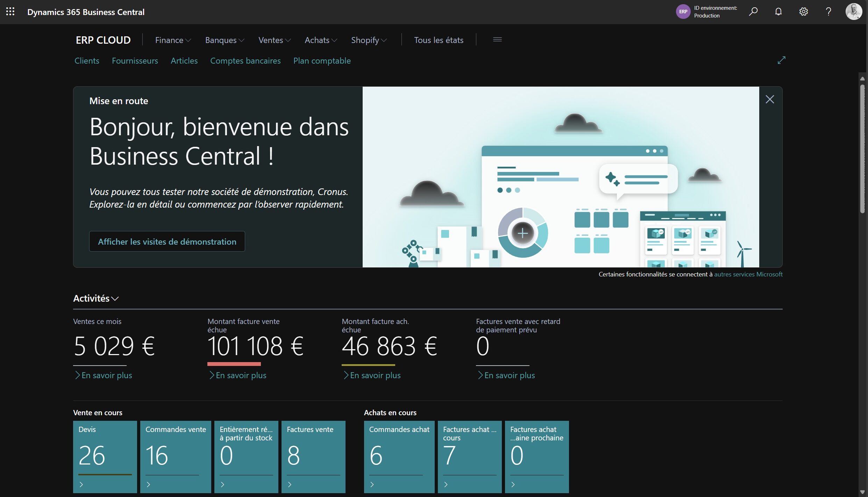This screenshot has width=868, height=497.
Task: Expand the Shopify menu
Action: (369, 40)
